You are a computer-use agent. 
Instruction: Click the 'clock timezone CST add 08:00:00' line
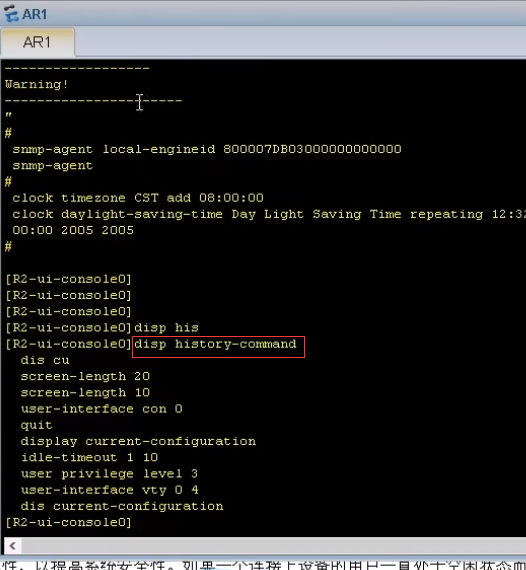click(138, 198)
